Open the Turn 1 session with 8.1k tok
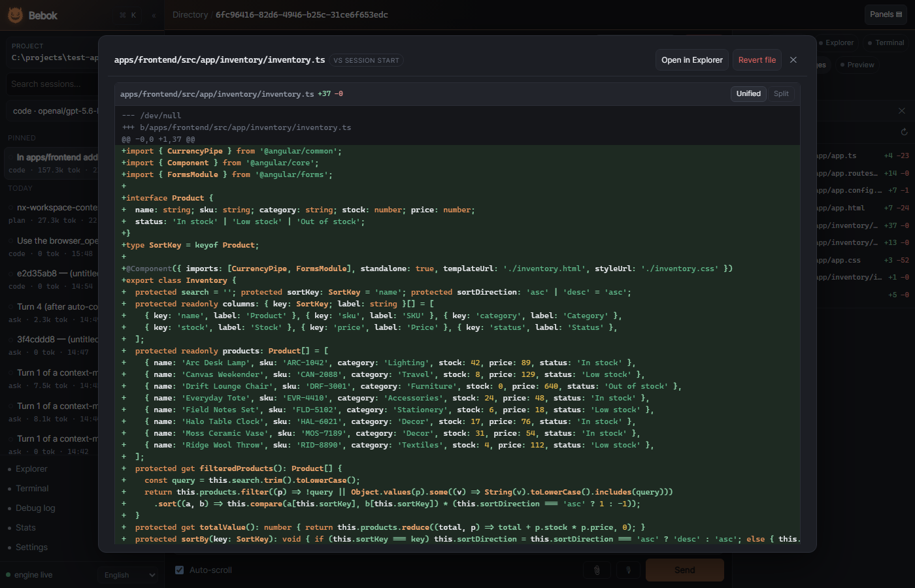The width and height of the screenshot is (915, 588). (52, 412)
